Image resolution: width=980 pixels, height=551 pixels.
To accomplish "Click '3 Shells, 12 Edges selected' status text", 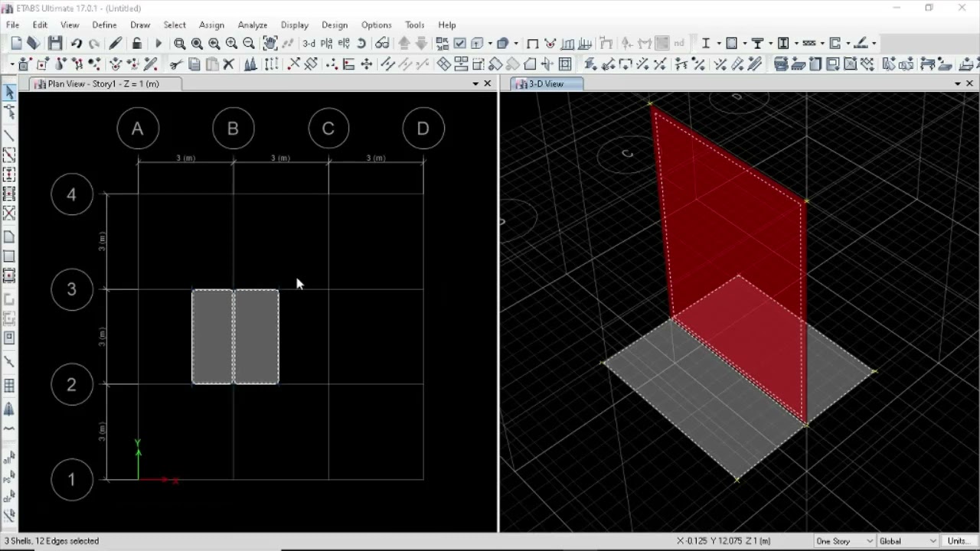I will tap(52, 541).
